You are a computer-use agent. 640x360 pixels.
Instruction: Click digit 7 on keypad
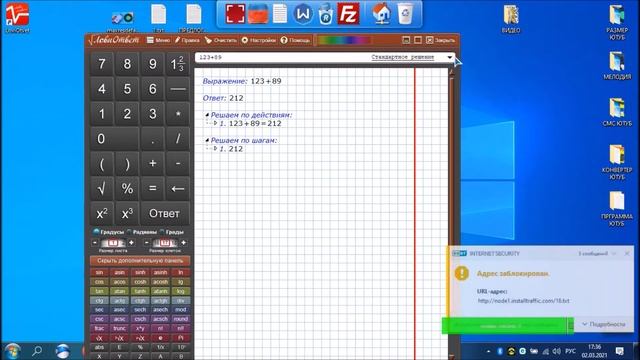[x=102, y=64]
